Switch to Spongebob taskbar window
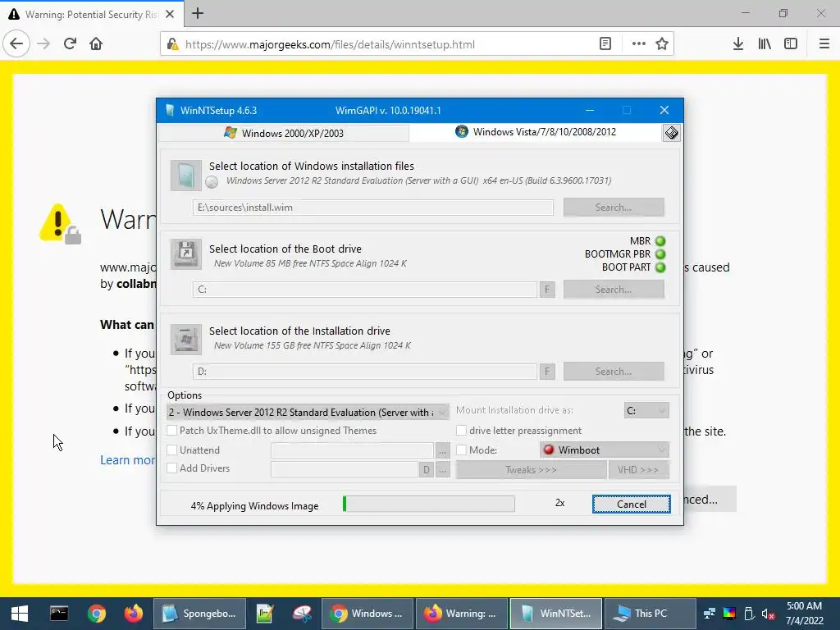This screenshot has height=630, width=840. click(x=199, y=614)
